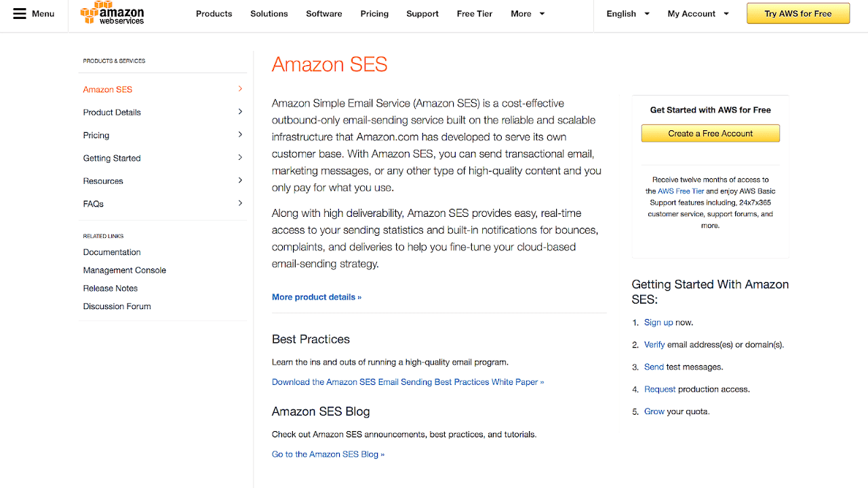Open the Products menu item
Image resolution: width=868 pixels, height=488 pixels.
(214, 14)
